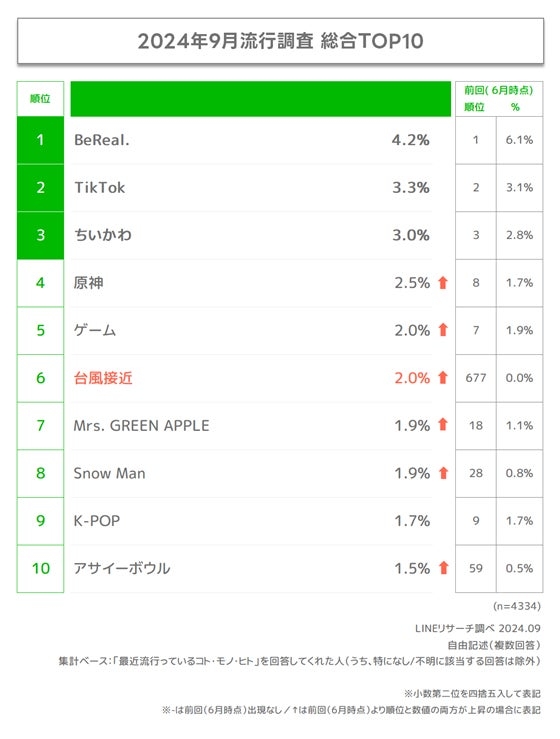Click the TikTok entry name
The image size is (560, 739).
pos(99,188)
